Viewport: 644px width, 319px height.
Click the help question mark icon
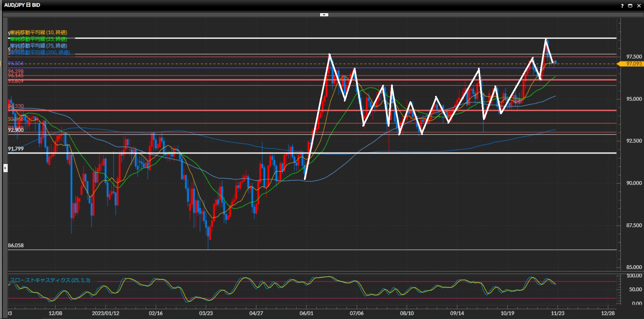(x=622, y=6)
